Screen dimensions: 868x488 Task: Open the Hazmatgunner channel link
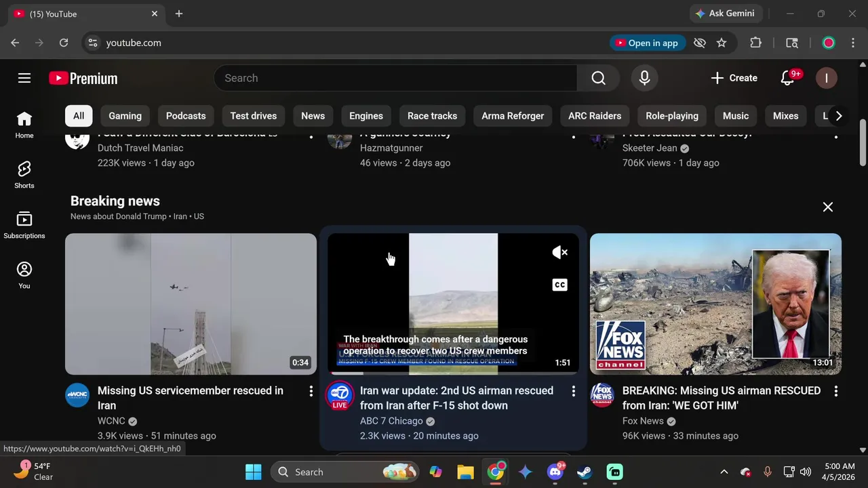(x=391, y=148)
